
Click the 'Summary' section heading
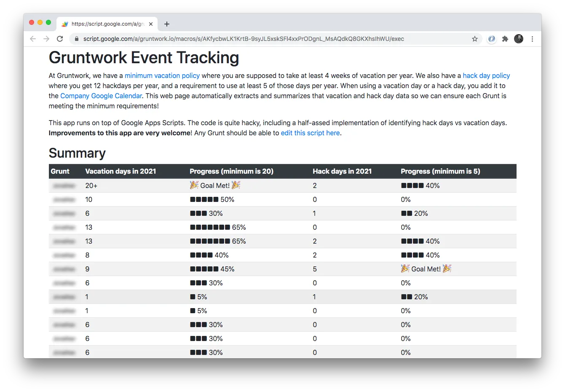[77, 153]
